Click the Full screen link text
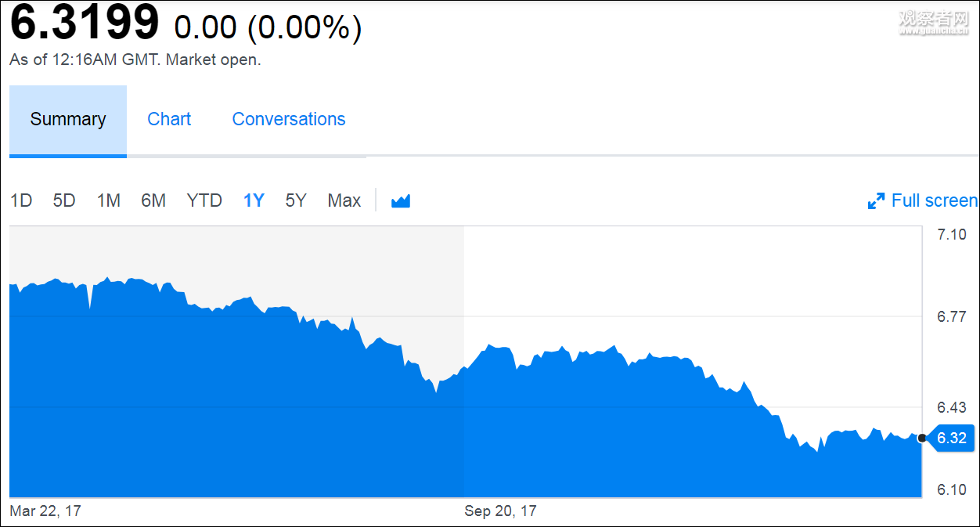The height and width of the screenshot is (527, 980). coord(935,201)
